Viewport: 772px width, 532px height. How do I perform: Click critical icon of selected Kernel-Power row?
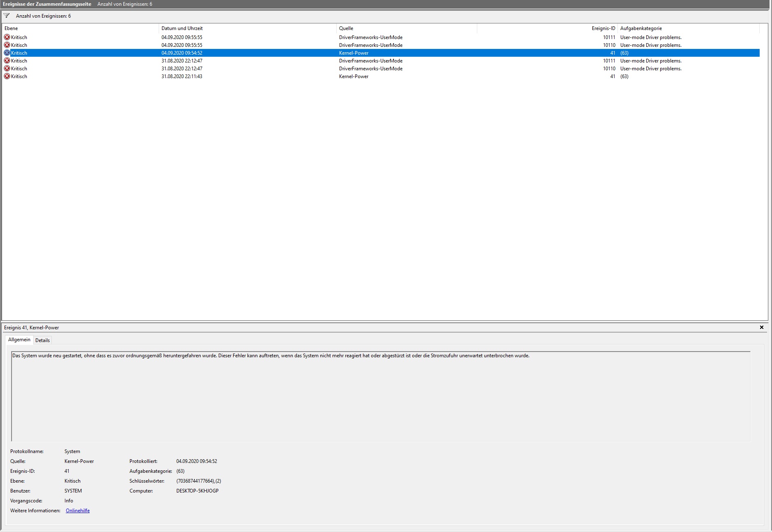(x=7, y=53)
